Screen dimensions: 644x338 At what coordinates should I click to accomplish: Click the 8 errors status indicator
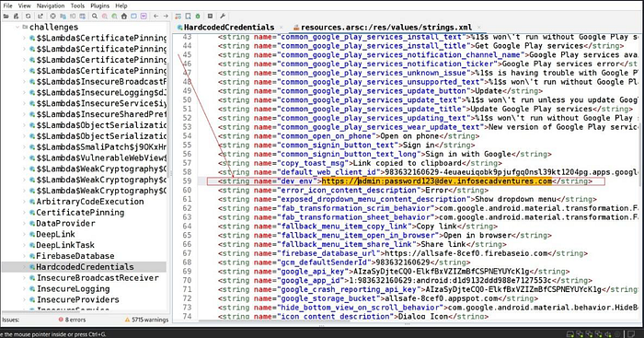[x=72, y=320]
